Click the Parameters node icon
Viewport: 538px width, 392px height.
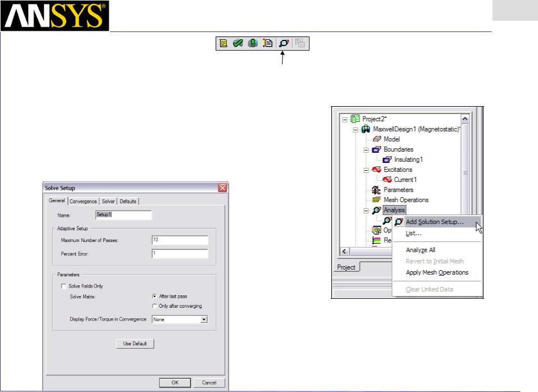tap(377, 189)
